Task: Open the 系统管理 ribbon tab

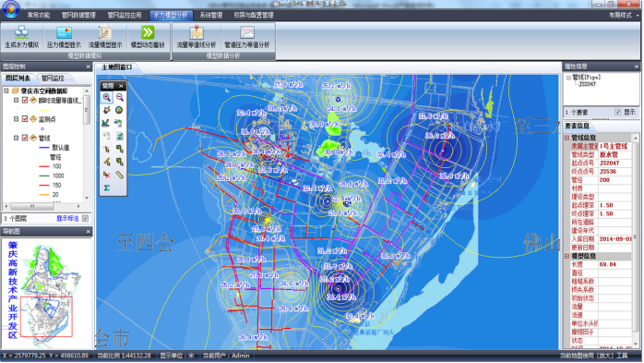Action: pos(211,15)
